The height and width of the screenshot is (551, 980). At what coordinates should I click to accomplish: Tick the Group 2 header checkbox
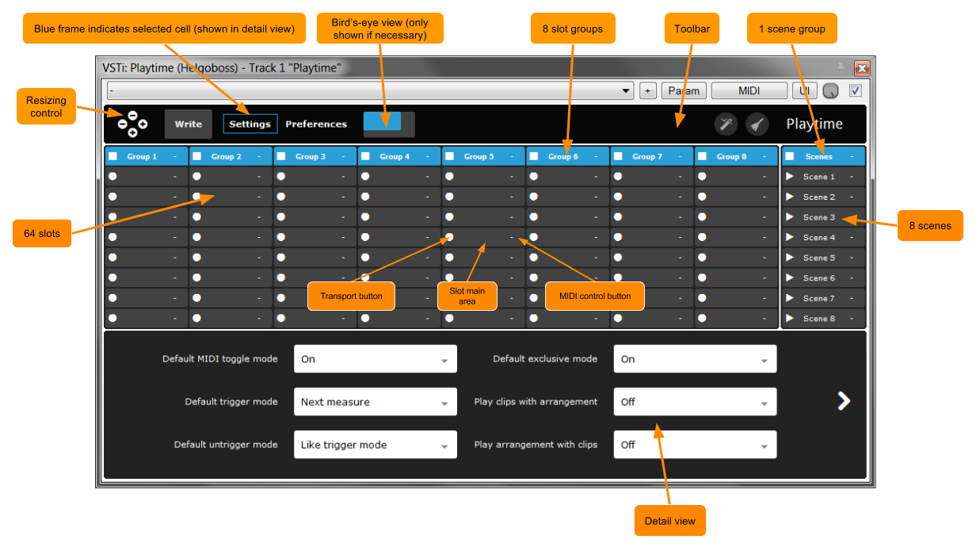[x=197, y=156]
